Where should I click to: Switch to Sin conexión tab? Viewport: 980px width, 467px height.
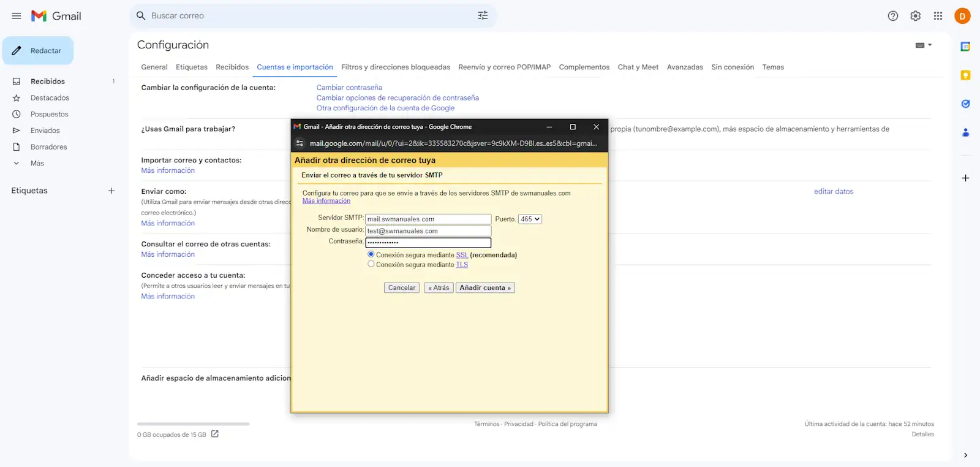point(733,67)
